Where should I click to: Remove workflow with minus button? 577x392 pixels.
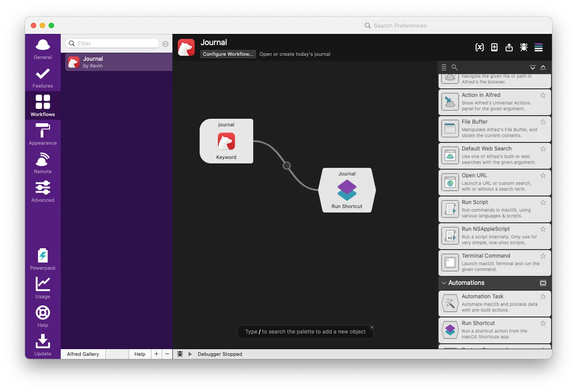click(167, 354)
